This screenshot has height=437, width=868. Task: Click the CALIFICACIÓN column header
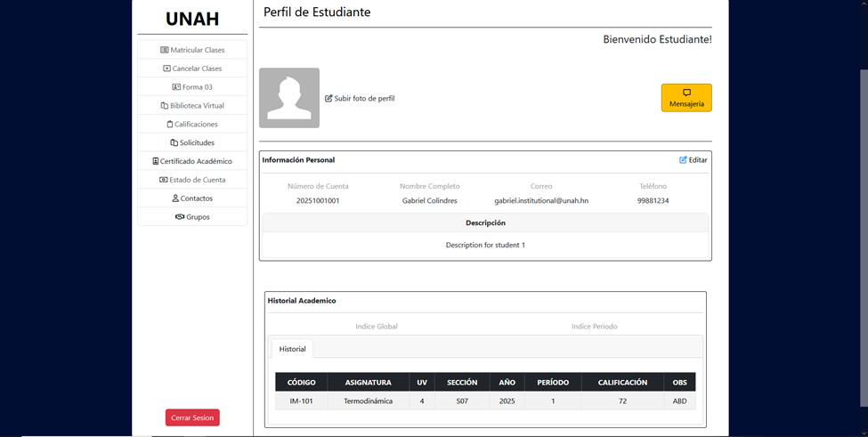pos(623,382)
